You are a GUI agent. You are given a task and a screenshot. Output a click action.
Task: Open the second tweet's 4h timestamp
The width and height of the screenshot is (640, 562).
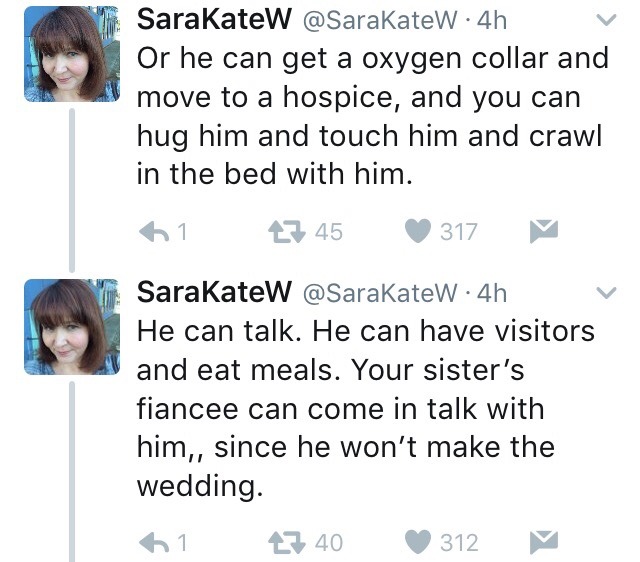(x=494, y=293)
